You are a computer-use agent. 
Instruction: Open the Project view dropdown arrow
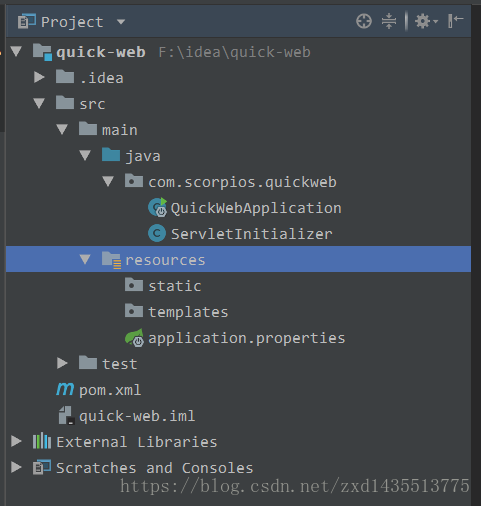click(121, 22)
